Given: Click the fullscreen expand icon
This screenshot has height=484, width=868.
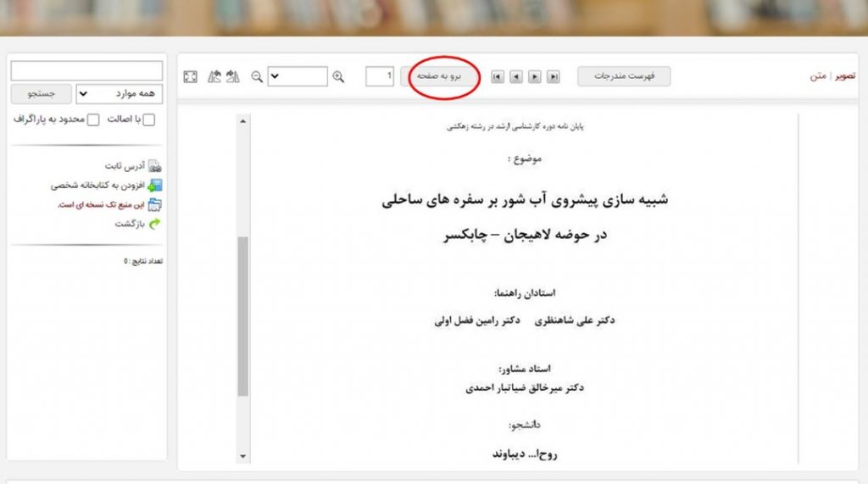Looking at the screenshot, I should point(191,77).
